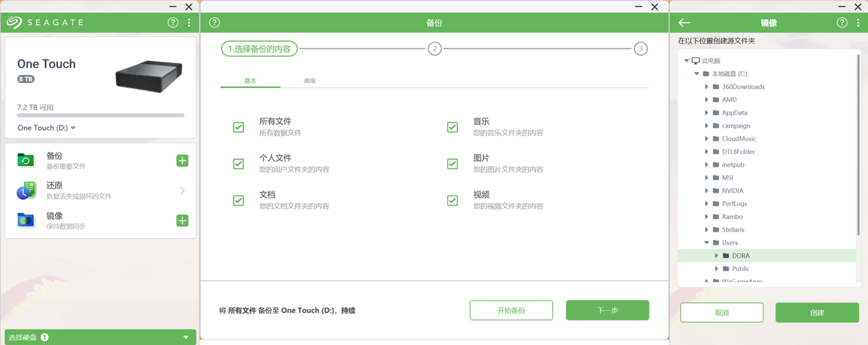868x345 pixels.
Task: Click step 2 circle in backup progress
Action: click(x=434, y=49)
